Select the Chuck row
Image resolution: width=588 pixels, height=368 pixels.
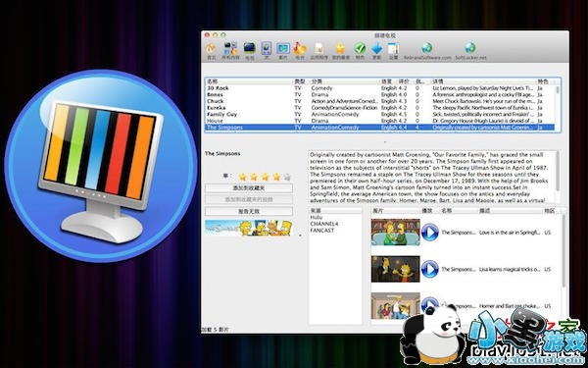coord(380,101)
